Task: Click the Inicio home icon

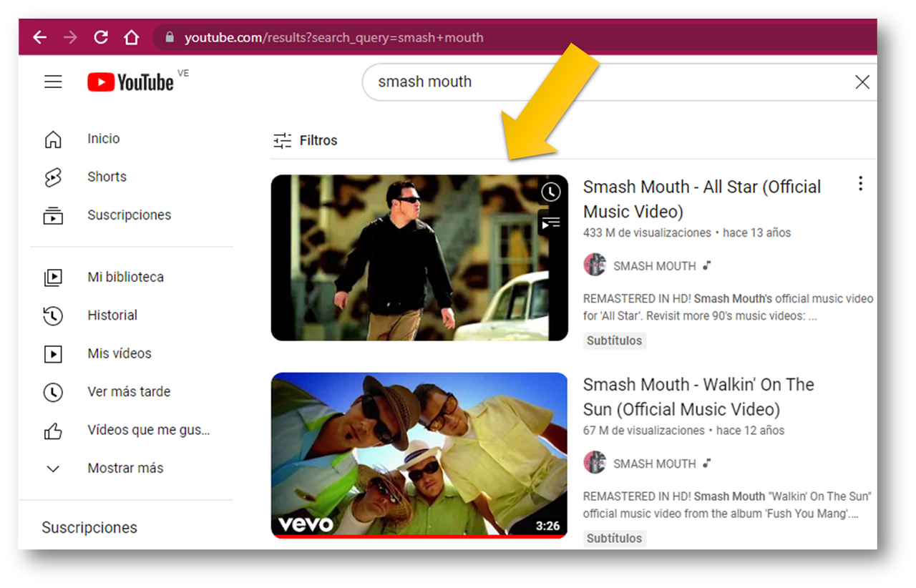Action: [53, 139]
